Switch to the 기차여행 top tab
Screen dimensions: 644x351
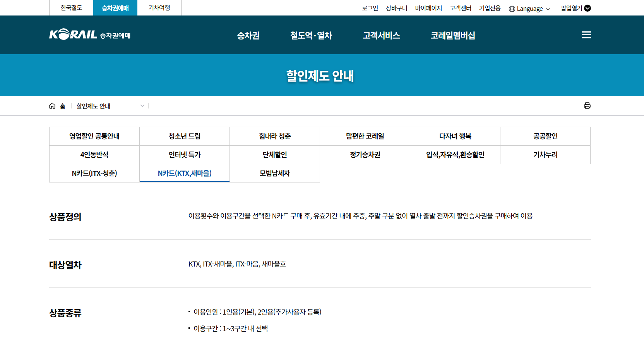coord(159,8)
